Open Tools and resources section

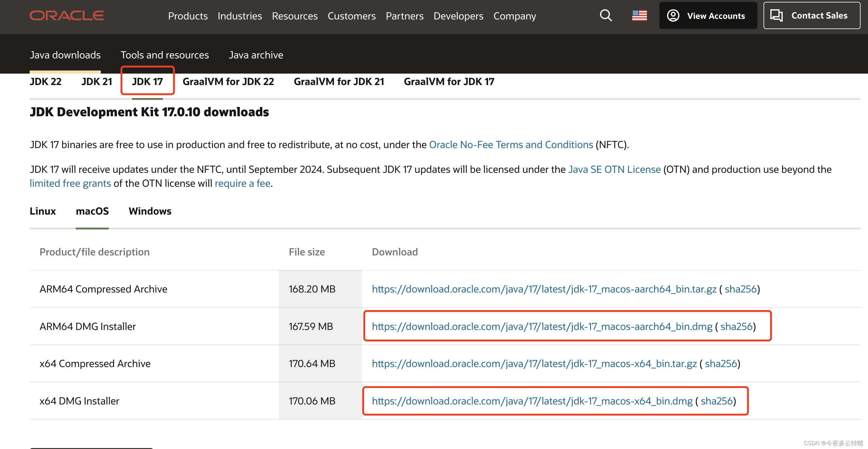[164, 55]
